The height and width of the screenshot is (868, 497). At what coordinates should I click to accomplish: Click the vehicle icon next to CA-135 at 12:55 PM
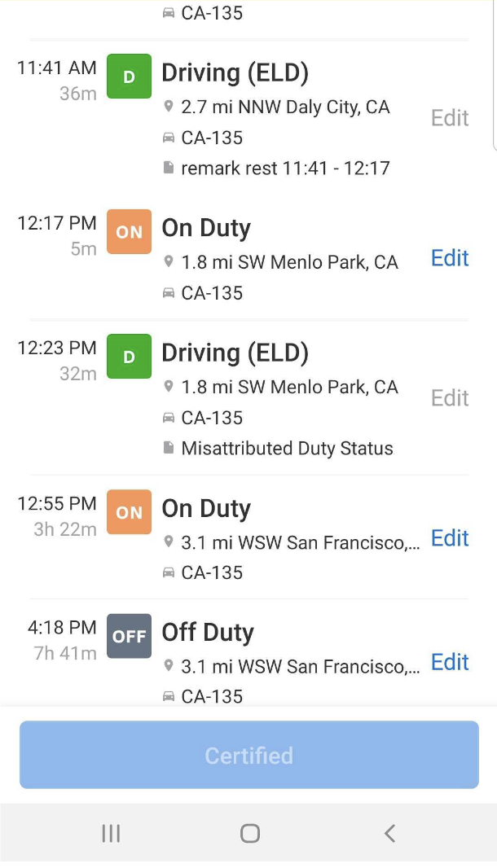click(169, 572)
